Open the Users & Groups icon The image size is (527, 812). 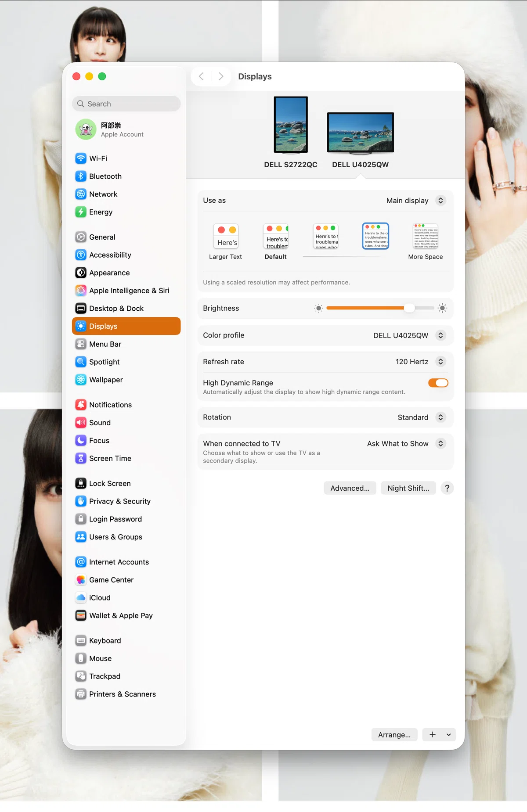(81, 537)
